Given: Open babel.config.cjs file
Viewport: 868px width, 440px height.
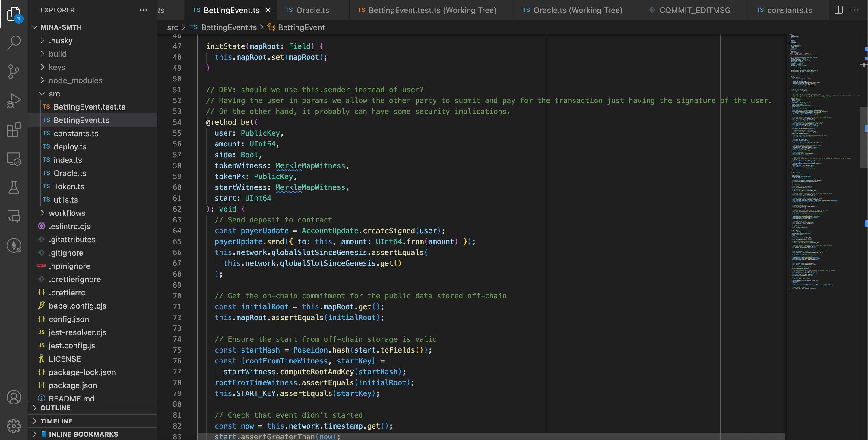Looking at the screenshot, I should (93, 306).
